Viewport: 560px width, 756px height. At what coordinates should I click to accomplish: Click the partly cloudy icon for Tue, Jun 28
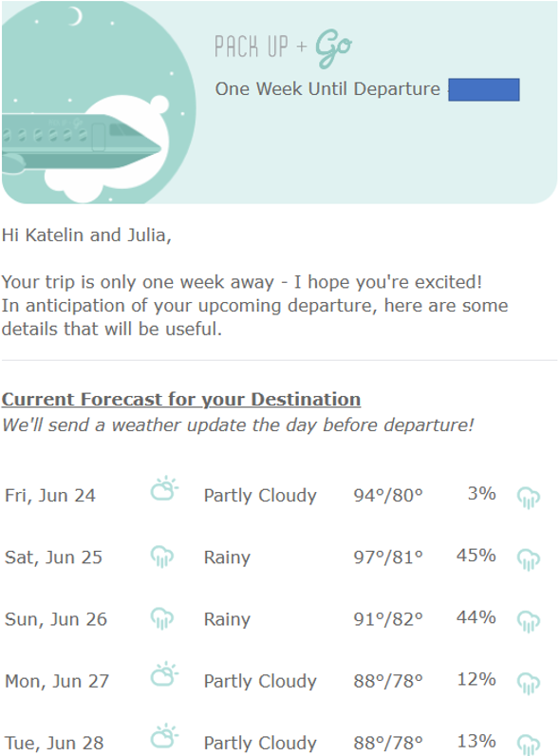click(x=164, y=736)
